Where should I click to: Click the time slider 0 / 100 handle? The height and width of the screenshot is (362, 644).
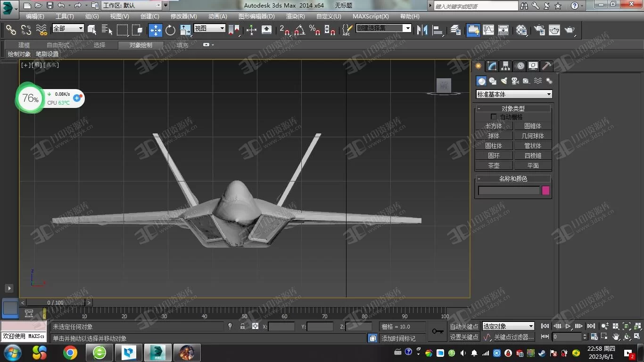tap(55, 303)
